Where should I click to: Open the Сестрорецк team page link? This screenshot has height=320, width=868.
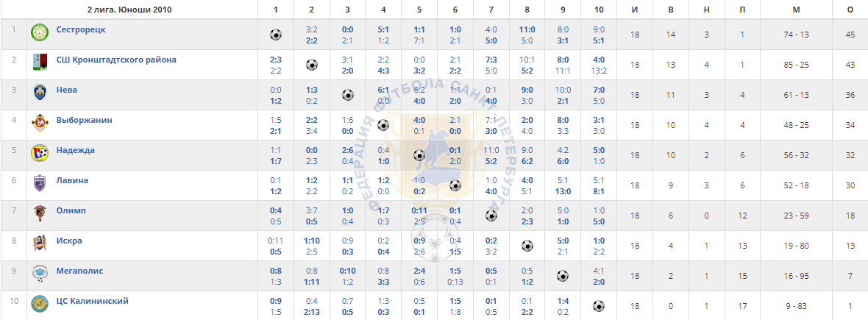point(81,29)
